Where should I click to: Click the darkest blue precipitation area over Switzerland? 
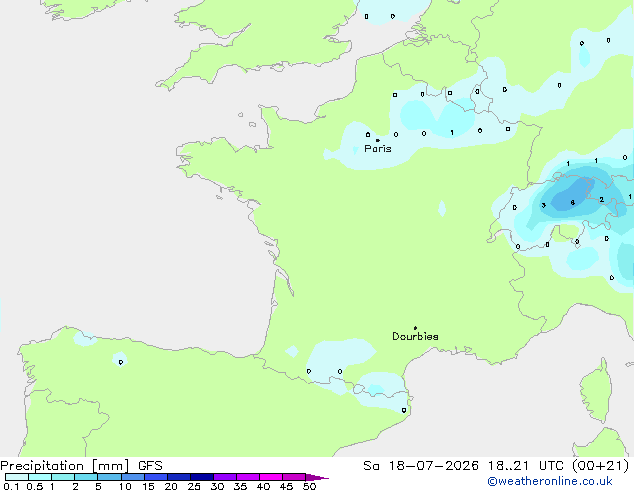tap(573, 195)
